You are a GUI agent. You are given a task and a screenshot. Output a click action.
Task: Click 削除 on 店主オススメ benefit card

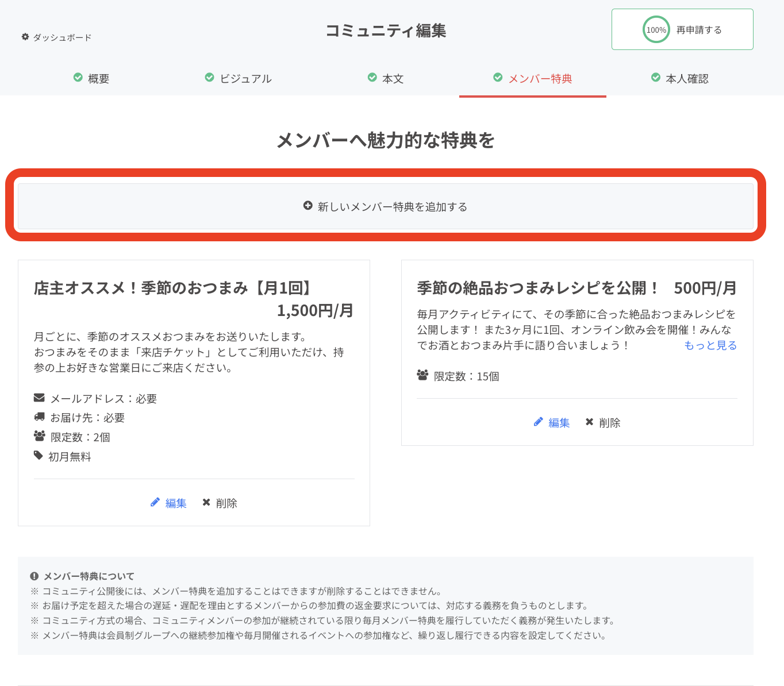[x=226, y=503]
